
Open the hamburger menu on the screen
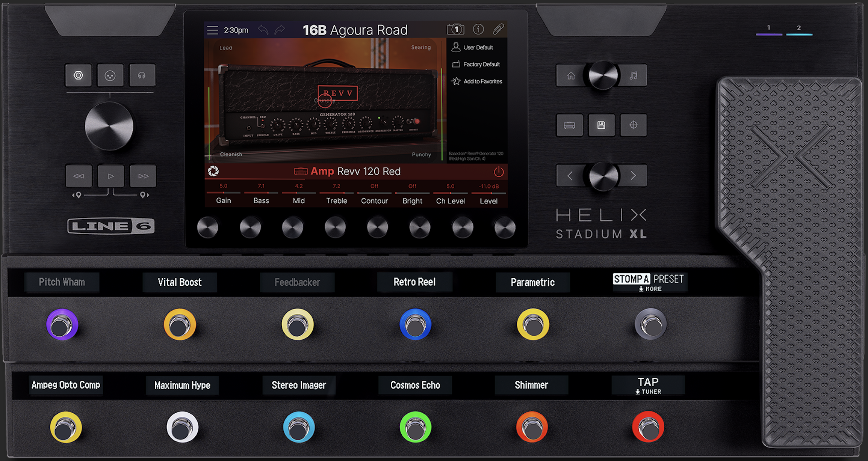(x=213, y=30)
